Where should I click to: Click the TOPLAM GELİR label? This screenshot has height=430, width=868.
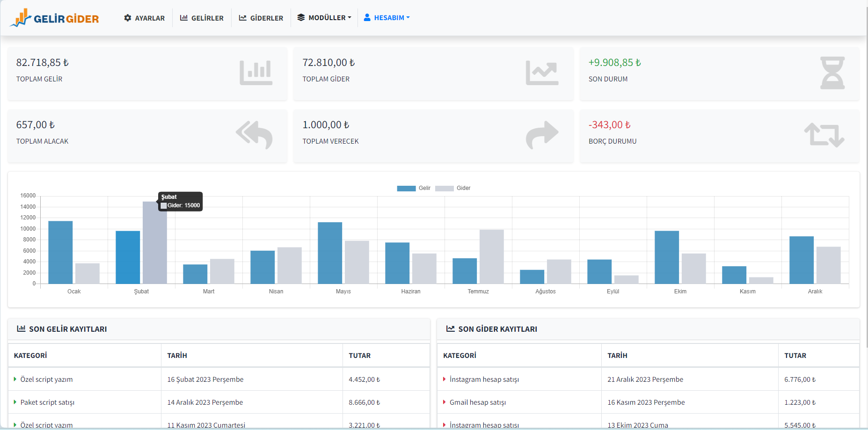pos(39,79)
